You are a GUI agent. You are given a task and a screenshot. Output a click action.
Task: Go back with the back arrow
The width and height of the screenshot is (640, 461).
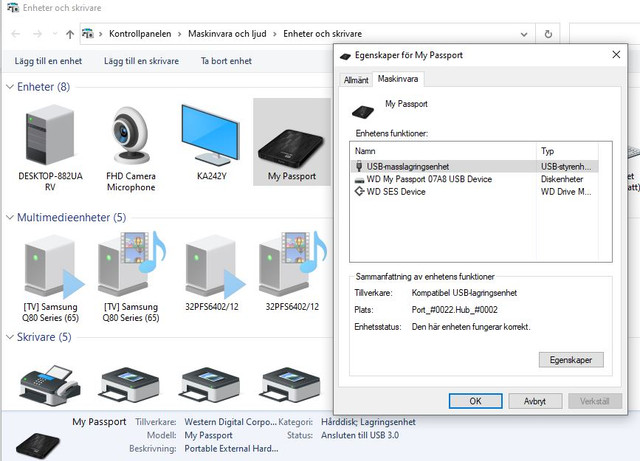16,34
